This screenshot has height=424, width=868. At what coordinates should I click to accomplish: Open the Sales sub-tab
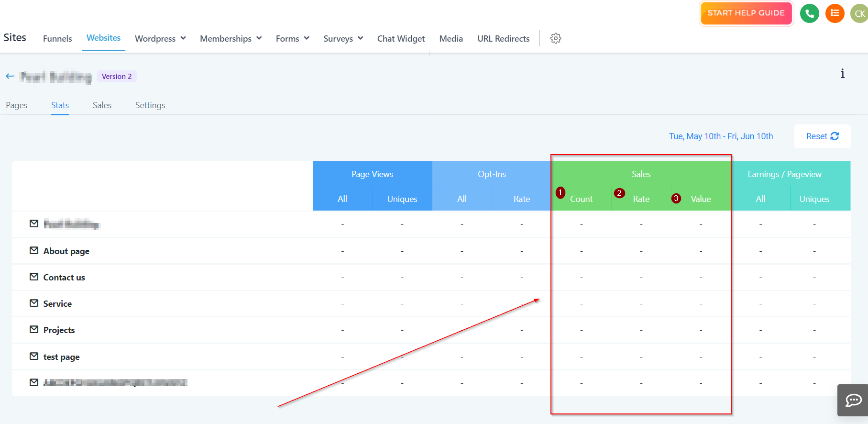point(102,105)
